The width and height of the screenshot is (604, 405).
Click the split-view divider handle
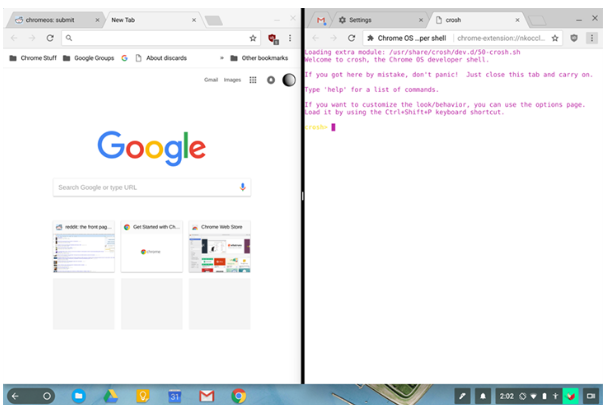click(x=302, y=196)
